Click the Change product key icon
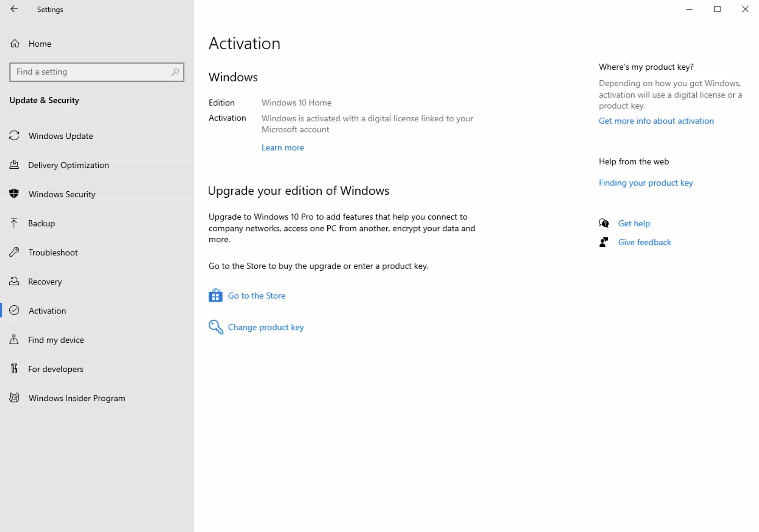Viewport: 759px width, 532px height. [x=216, y=327]
